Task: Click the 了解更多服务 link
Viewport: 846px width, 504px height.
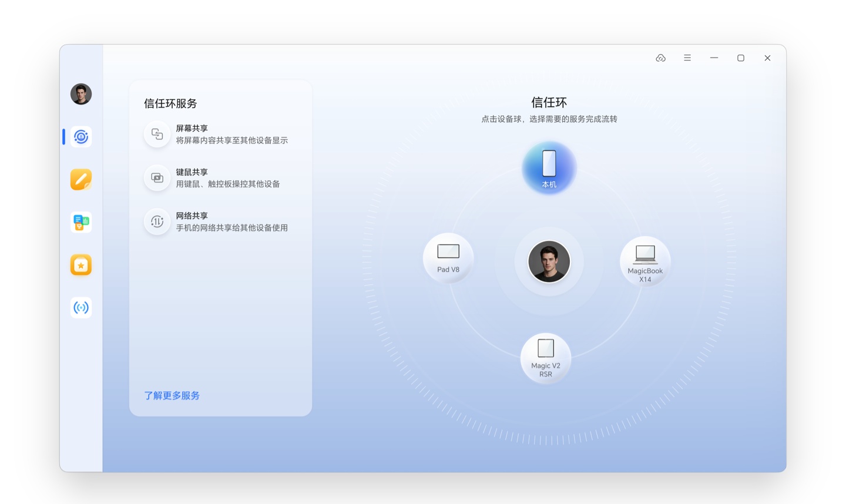Action: [x=172, y=396]
